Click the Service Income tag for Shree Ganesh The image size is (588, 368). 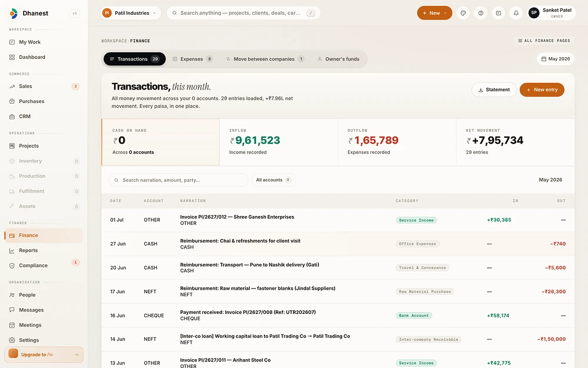pos(416,220)
